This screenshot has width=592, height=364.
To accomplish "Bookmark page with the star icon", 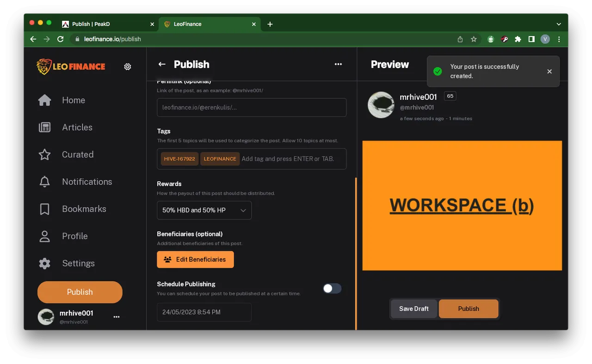I will (474, 39).
